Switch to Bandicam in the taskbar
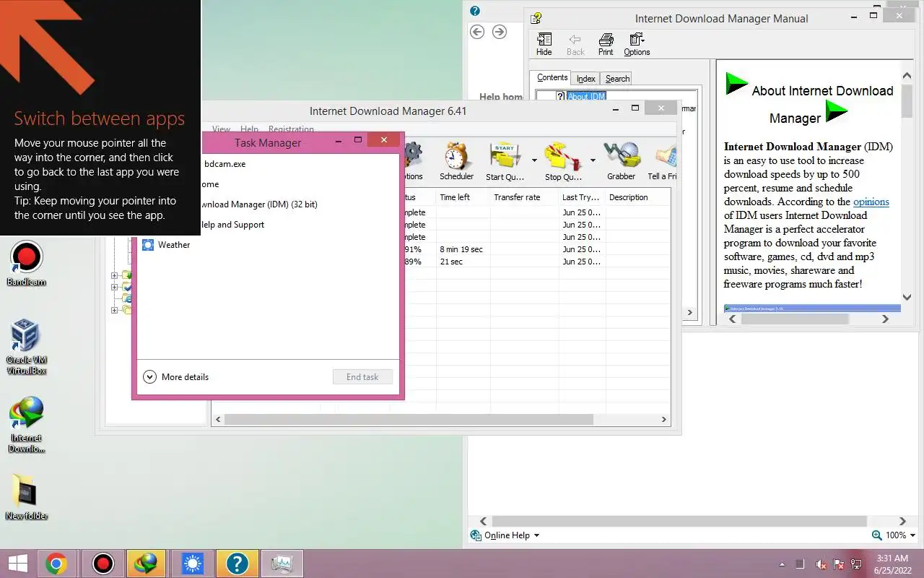Viewport: 924px width, 578px height. 103,564
